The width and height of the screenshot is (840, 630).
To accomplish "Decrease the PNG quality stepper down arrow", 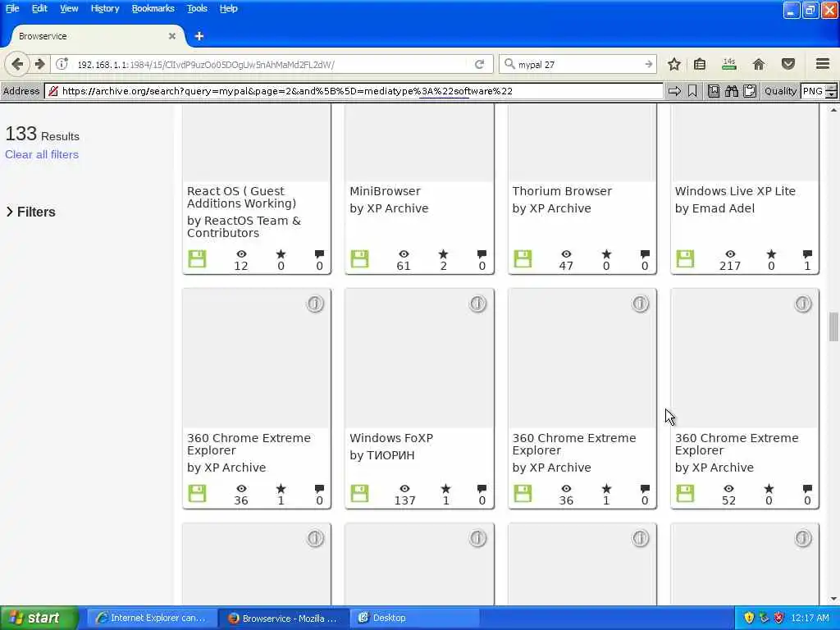I will point(831,95).
